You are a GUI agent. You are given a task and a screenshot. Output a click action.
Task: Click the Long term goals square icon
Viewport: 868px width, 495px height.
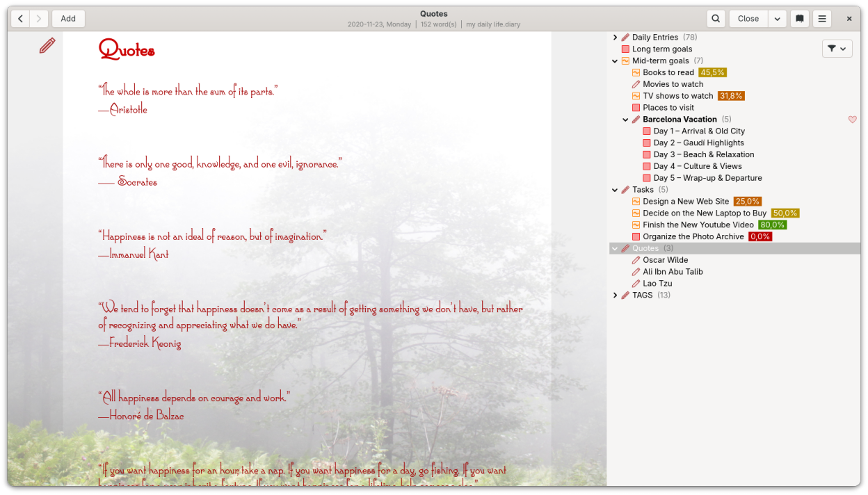[x=625, y=49]
